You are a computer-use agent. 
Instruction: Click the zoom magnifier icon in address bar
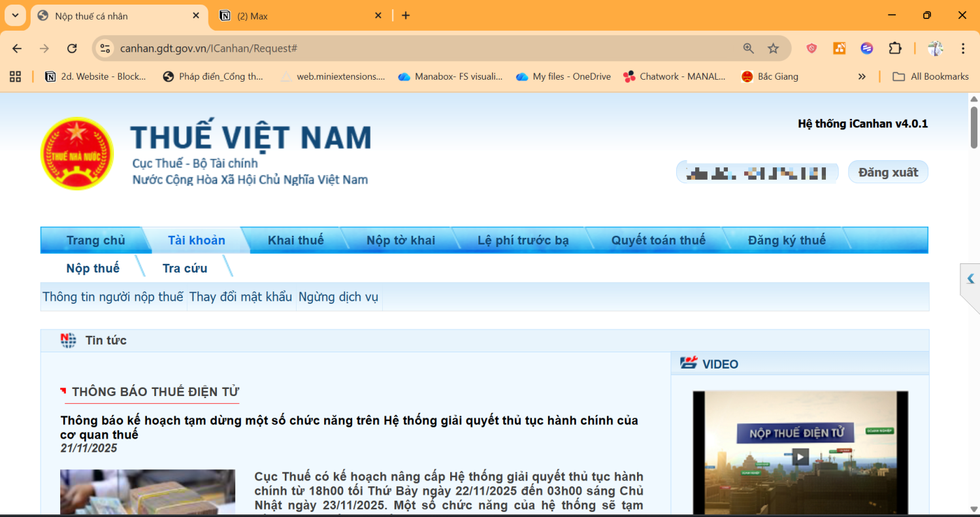[x=749, y=48]
